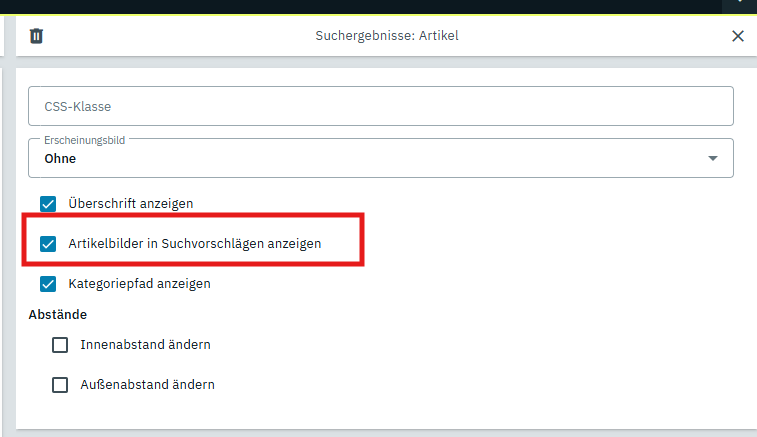Open the Erscheinungsbild combo box

point(380,158)
